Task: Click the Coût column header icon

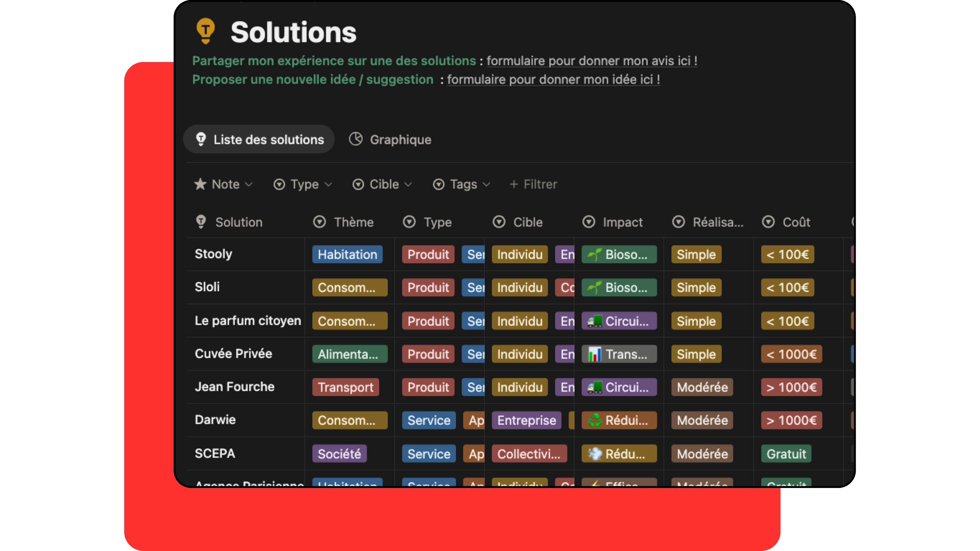Action: pyautogui.click(x=768, y=222)
